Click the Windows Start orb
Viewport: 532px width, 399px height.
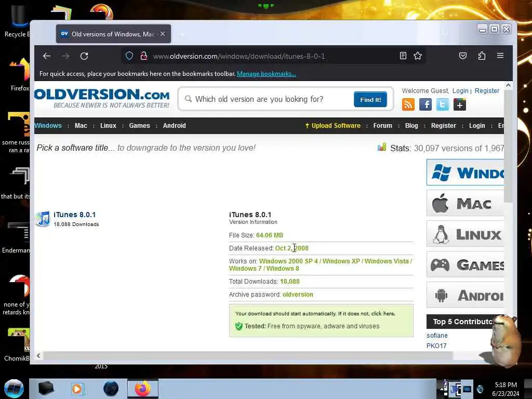click(14, 389)
